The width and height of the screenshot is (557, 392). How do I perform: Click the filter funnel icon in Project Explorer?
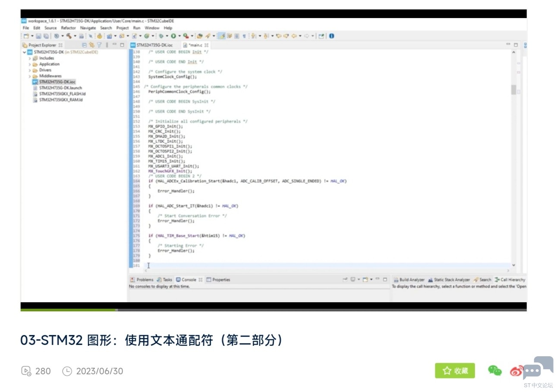point(99,45)
